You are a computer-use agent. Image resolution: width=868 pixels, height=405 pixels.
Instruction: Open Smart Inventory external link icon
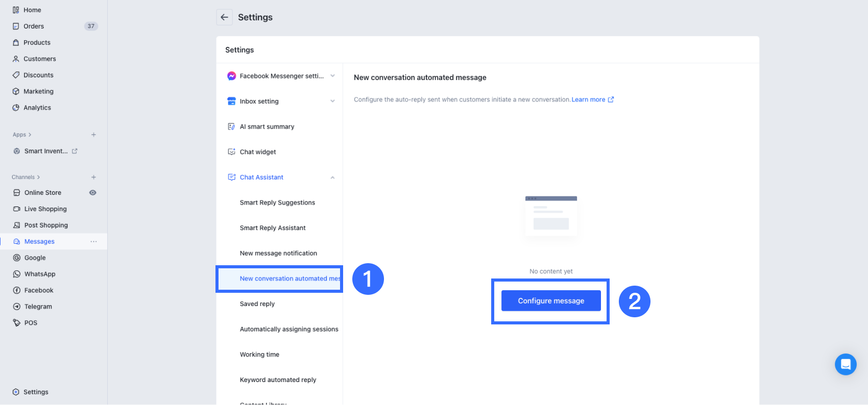[x=75, y=151]
